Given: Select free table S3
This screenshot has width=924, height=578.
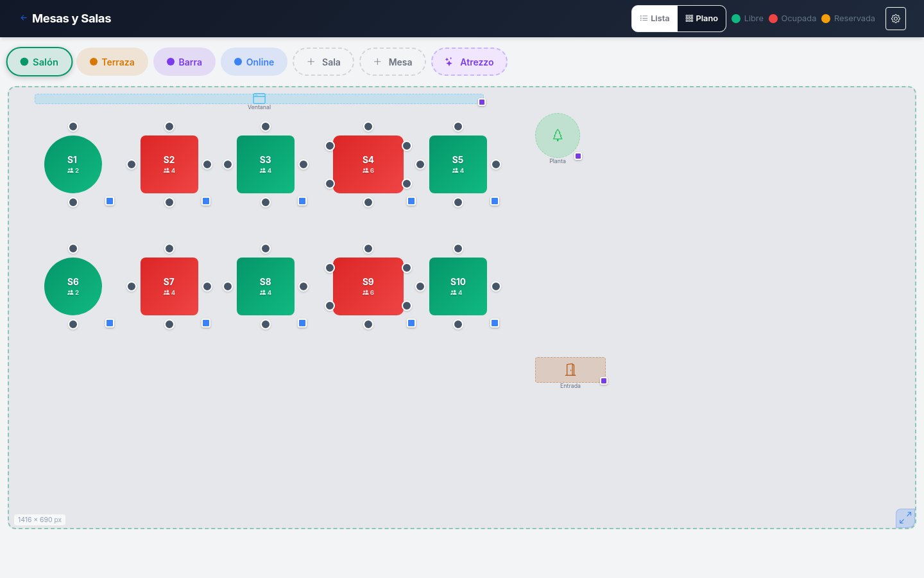Looking at the screenshot, I should pos(266,164).
